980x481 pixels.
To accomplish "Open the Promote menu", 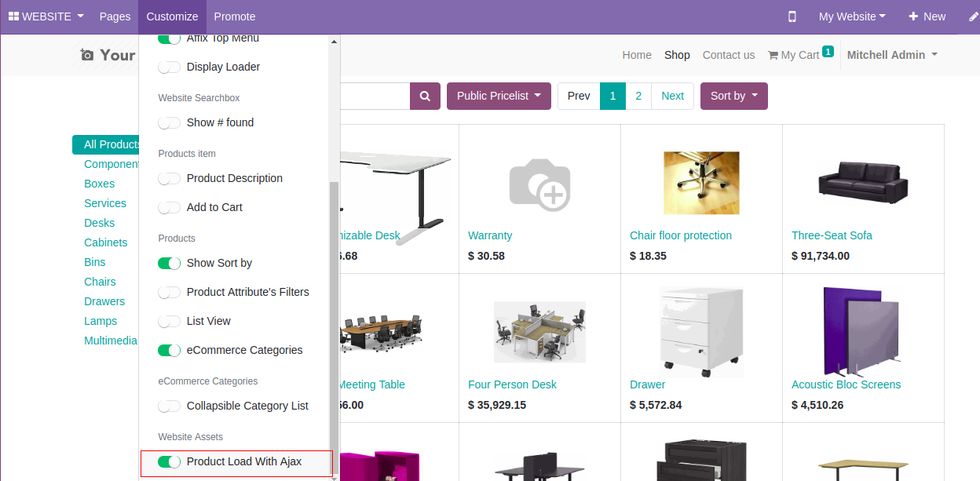I will [x=234, y=16].
